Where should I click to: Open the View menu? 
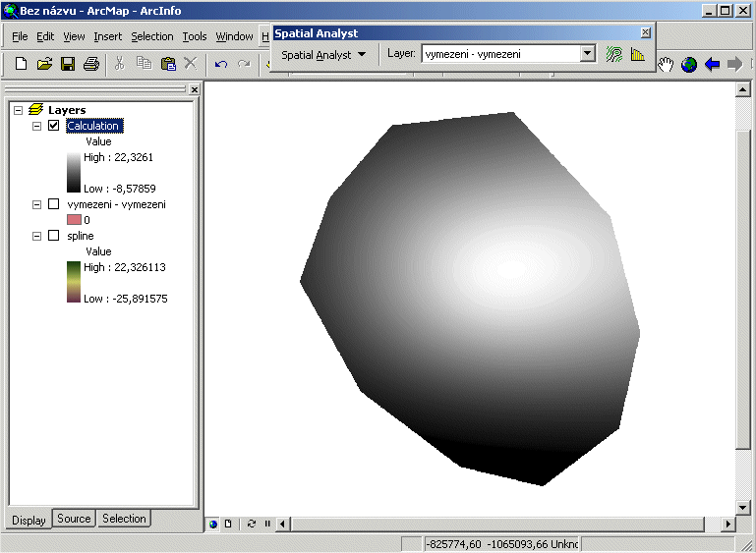tap(74, 36)
